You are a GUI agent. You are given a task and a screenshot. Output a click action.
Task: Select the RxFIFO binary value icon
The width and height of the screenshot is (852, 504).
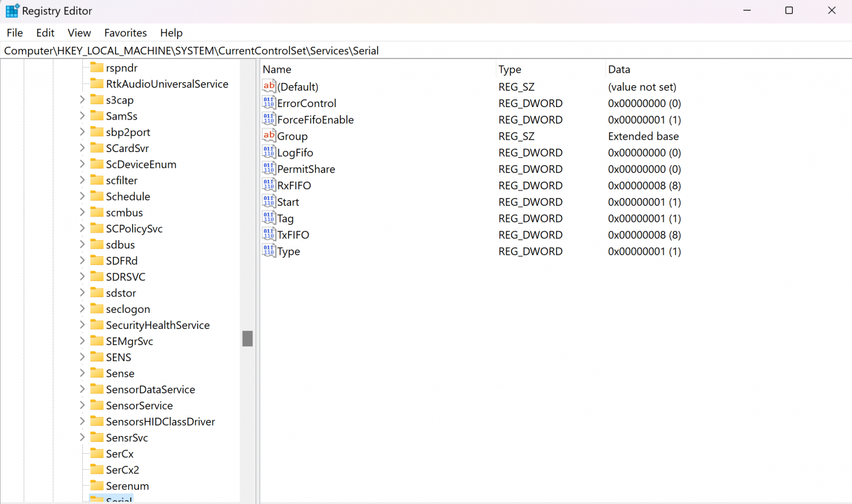tap(269, 185)
